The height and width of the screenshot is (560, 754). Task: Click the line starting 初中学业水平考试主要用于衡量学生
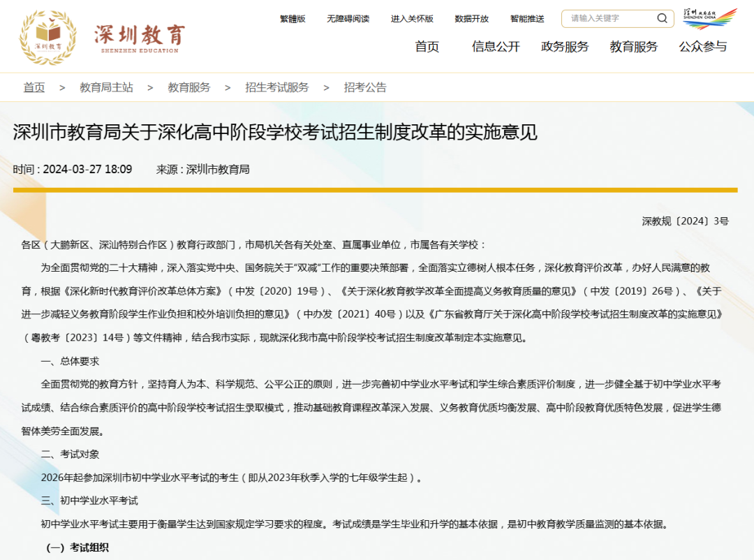coord(355,524)
